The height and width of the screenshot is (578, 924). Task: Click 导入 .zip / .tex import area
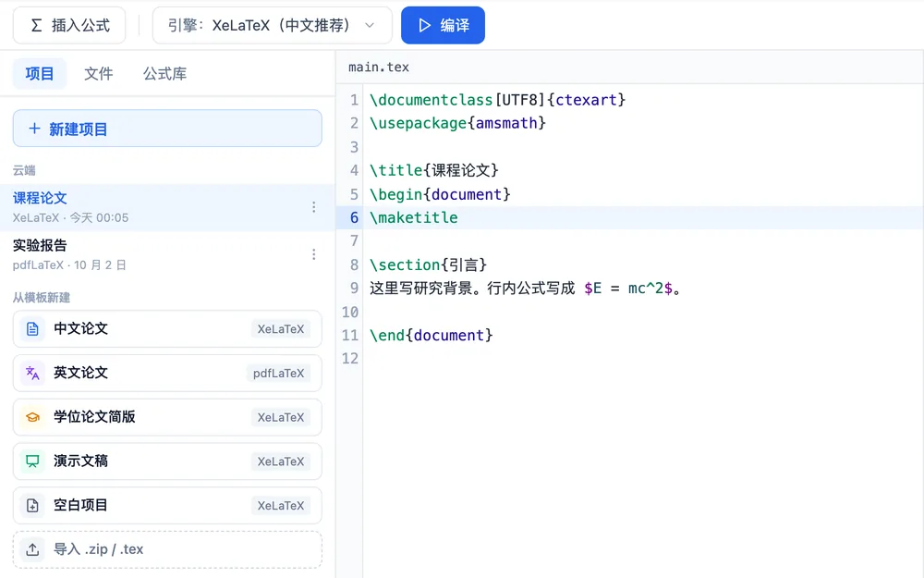[x=167, y=549]
